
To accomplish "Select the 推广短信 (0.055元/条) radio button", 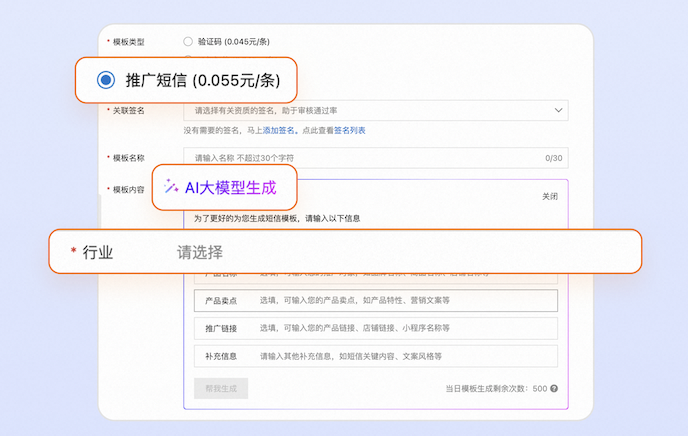I will 106,80.
